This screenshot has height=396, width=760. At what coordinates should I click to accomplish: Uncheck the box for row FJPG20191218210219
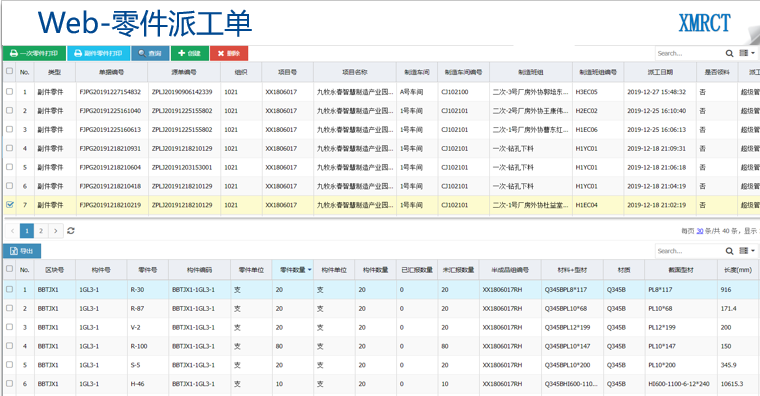(9, 205)
